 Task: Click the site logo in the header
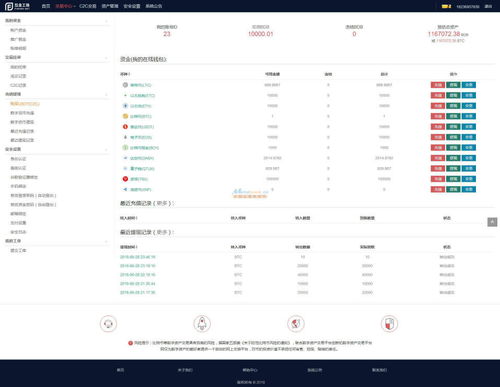17,6
